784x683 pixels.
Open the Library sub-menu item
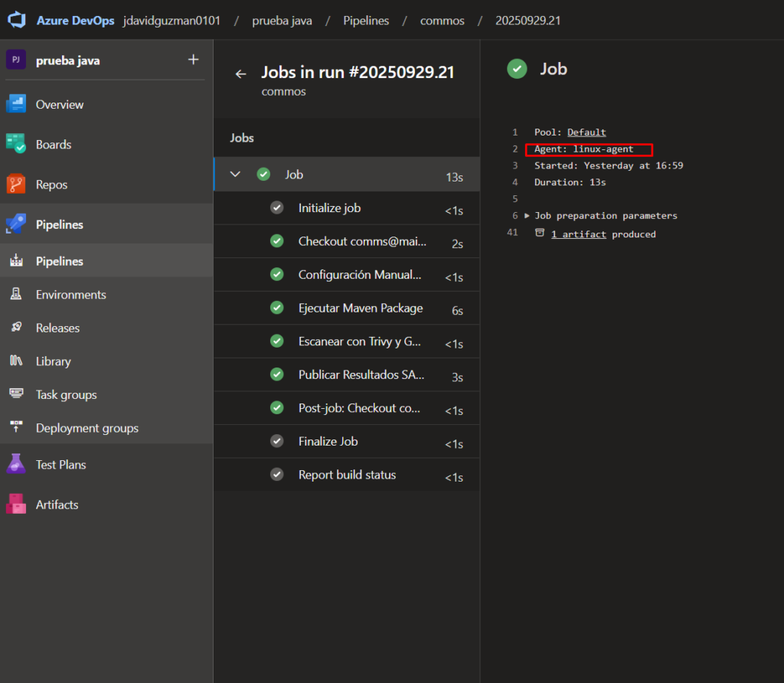point(53,361)
